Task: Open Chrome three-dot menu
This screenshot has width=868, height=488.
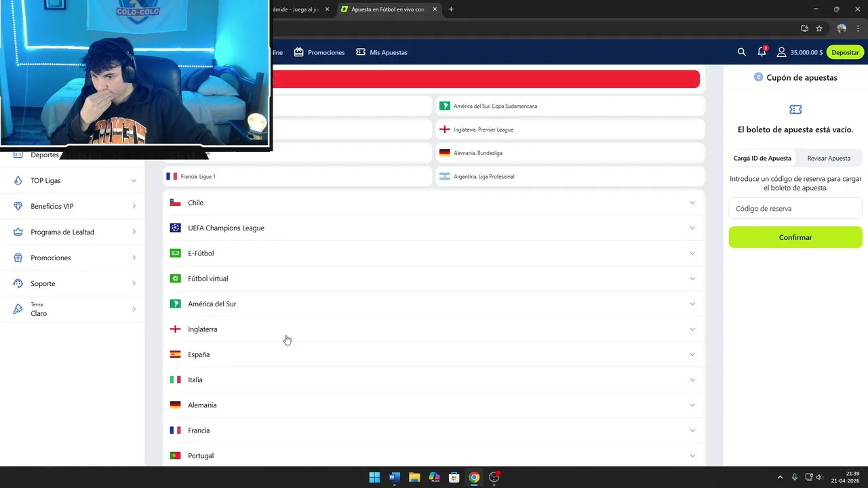Action: 858,28
